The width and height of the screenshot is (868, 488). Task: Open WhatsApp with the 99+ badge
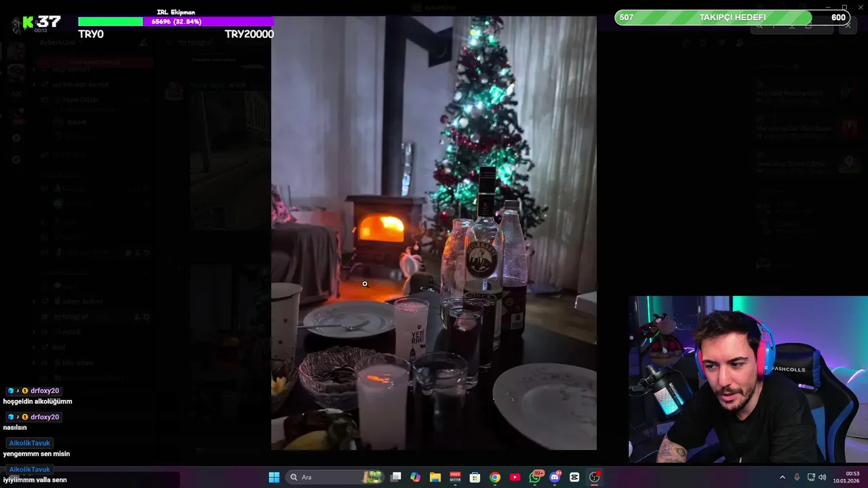tap(535, 477)
